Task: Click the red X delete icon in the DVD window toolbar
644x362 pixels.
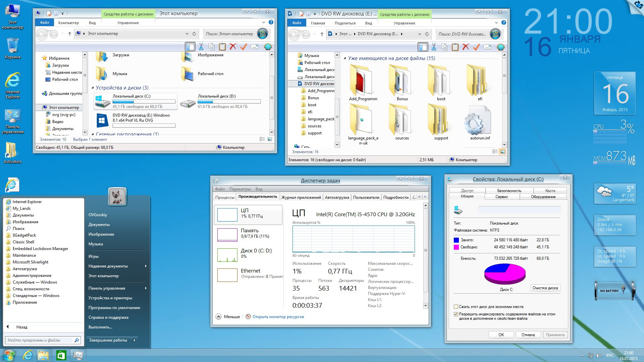Action: [466, 47]
